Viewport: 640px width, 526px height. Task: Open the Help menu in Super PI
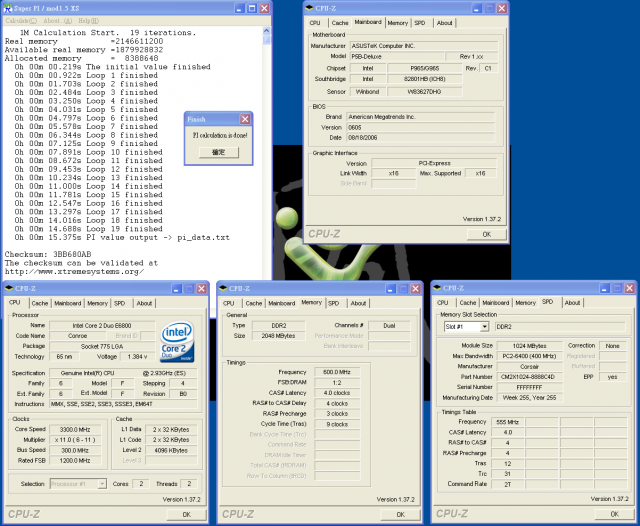[x=88, y=21]
